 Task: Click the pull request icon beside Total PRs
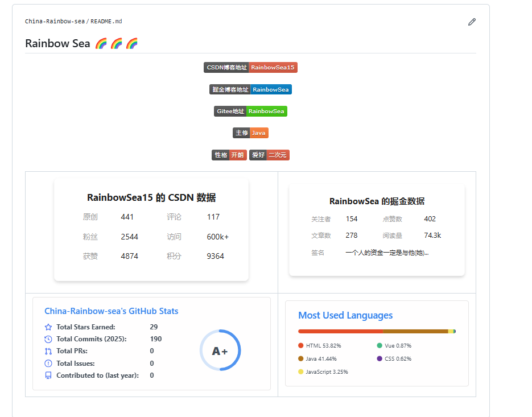[48, 351]
